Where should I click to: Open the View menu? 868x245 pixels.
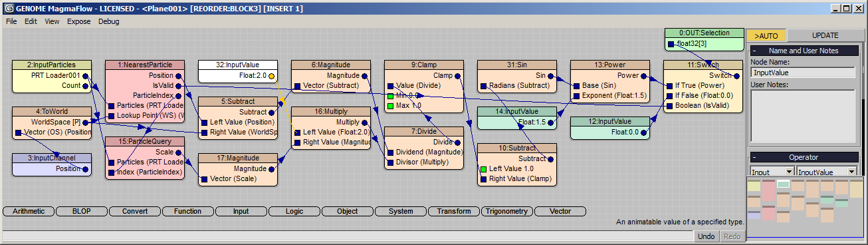52,21
